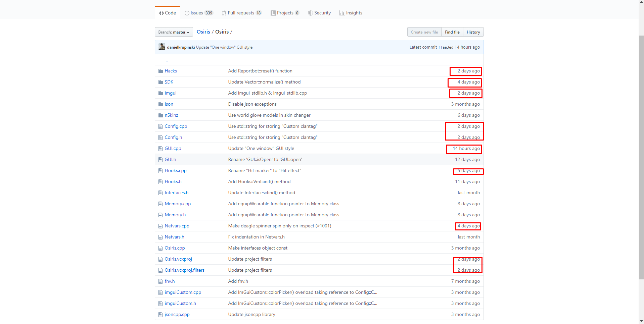Open commit 'Make deagle spinner spin only on inspect'
This screenshot has height=324, width=644.
[x=271, y=226]
